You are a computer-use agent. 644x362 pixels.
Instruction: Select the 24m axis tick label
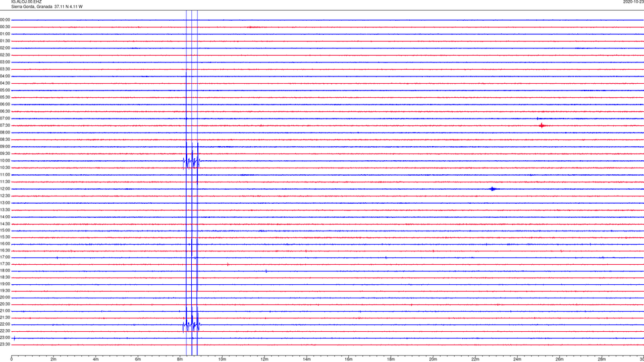coord(517,359)
